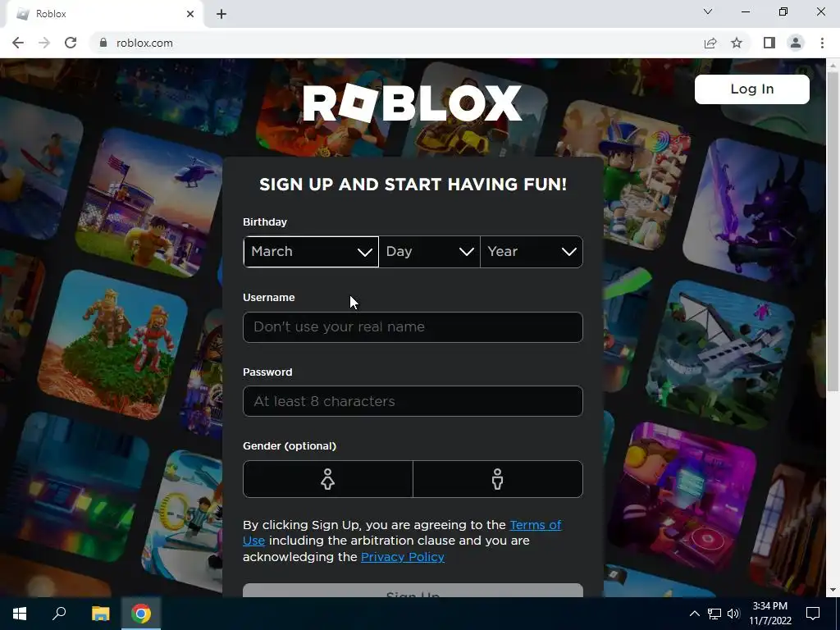Open the network status tray icon
Screen dimensions: 840x630
(714, 614)
